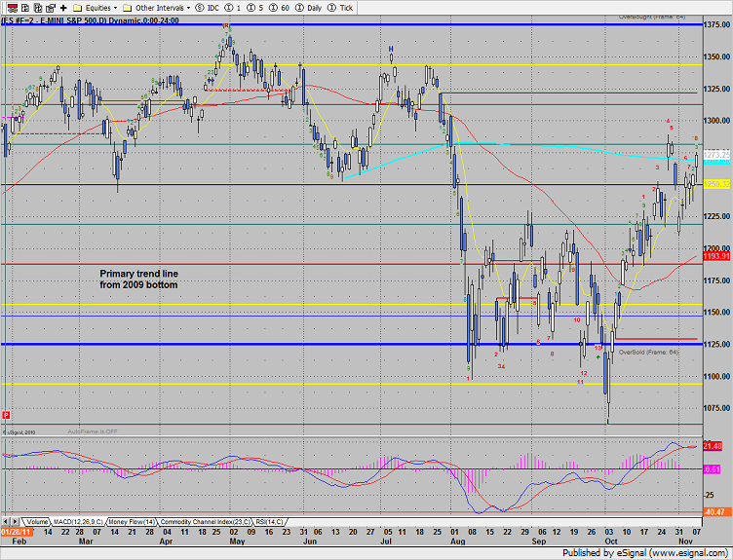The width and height of the screenshot is (733, 560).
Task: Select the 5 minute interval
Action: point(253,8)
